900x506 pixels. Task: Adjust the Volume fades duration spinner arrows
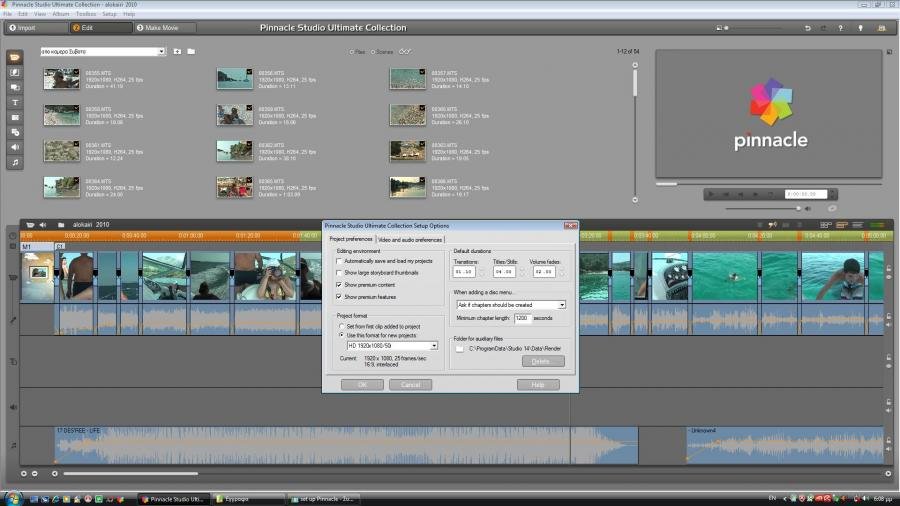click(x=562, y=272)
